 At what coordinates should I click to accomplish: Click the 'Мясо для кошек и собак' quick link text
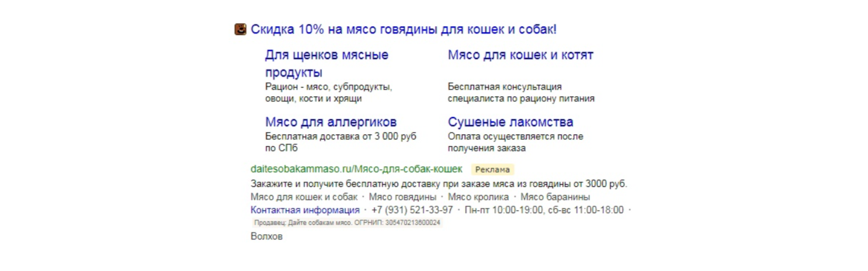click(304, 197)
